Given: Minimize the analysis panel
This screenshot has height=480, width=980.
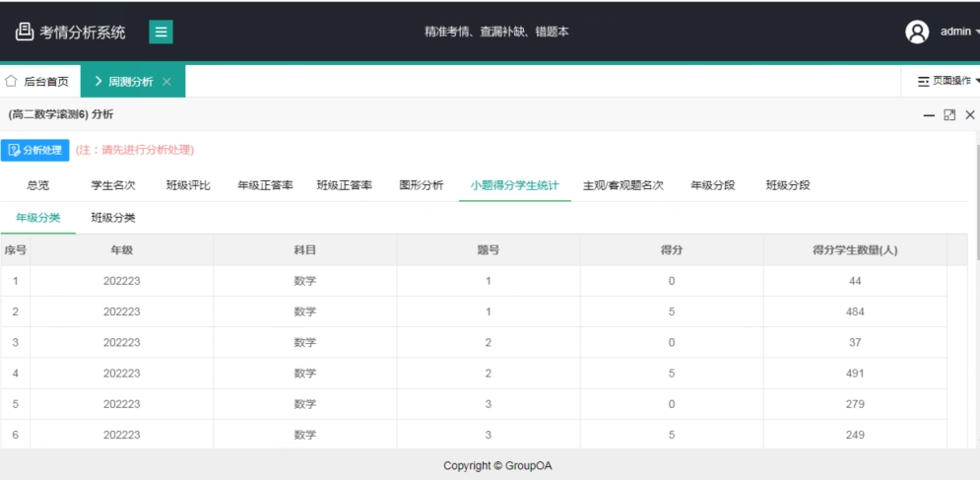Looking at the screenshot, I should point(929,115).
